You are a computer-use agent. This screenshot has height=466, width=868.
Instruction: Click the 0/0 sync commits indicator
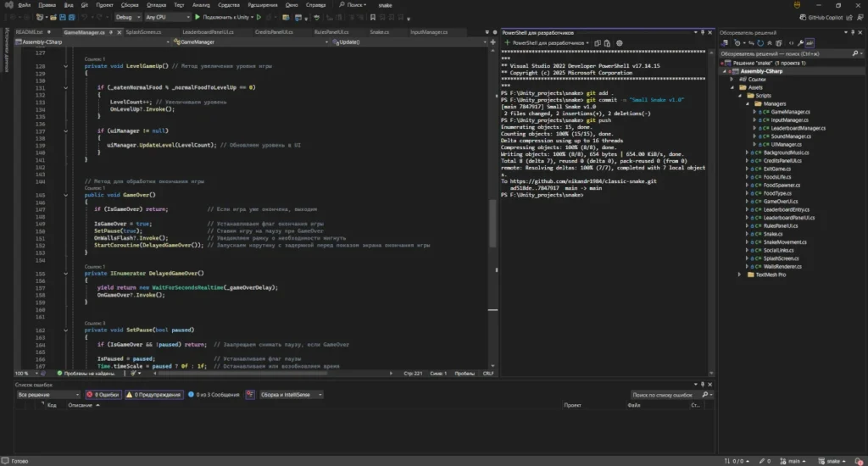(x=737, y=461)
